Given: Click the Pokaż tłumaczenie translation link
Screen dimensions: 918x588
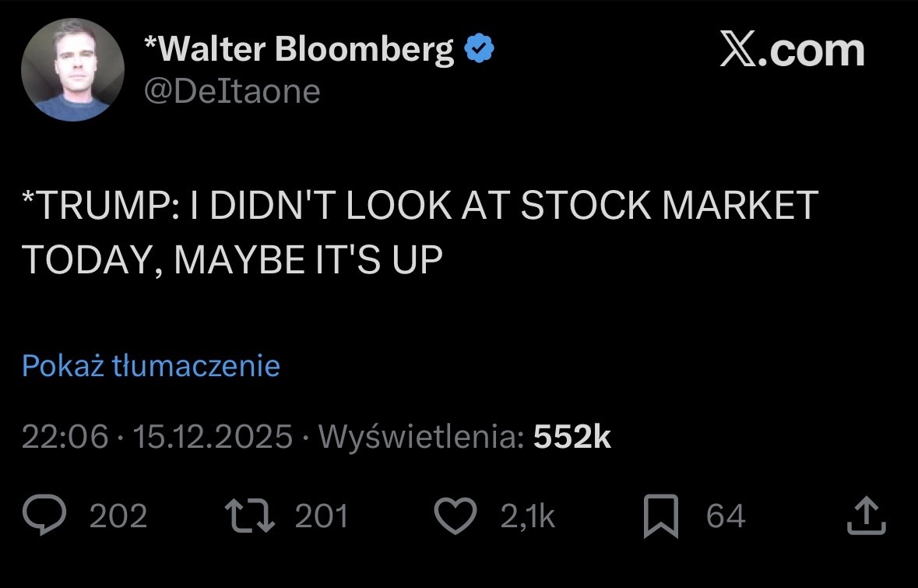Looking at the screenshot, I should pyautogui.click(x=151, y=365).
